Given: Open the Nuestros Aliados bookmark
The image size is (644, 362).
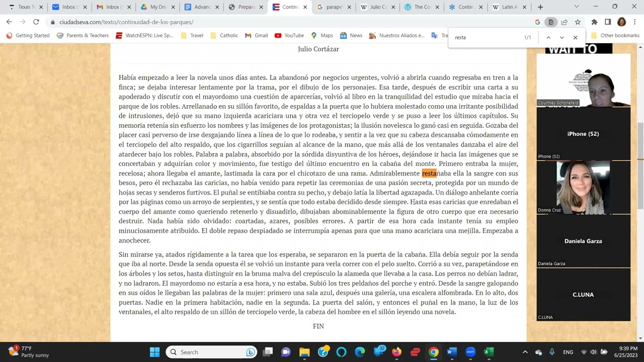Looking at the screenshot, I should (x=397, y=36).
